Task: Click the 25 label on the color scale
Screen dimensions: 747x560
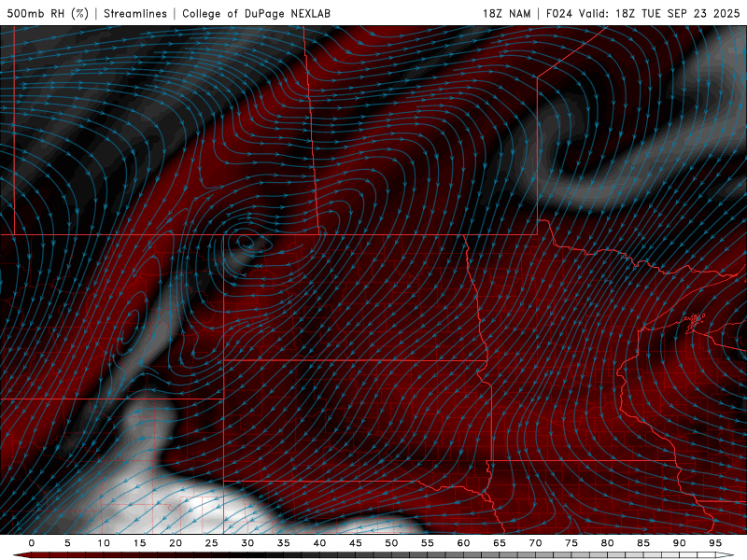Action: (x=212, y=543)
